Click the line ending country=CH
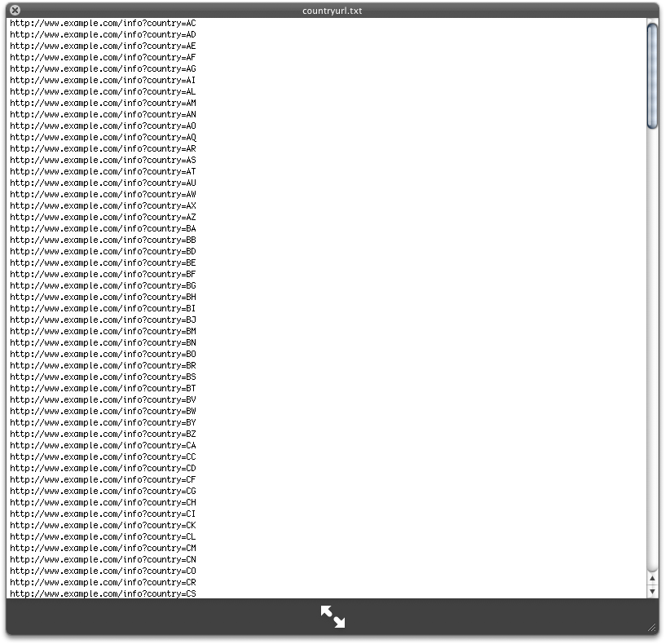Image resolution: width=665 pixels, height=644 pixels. click(103, 503)
